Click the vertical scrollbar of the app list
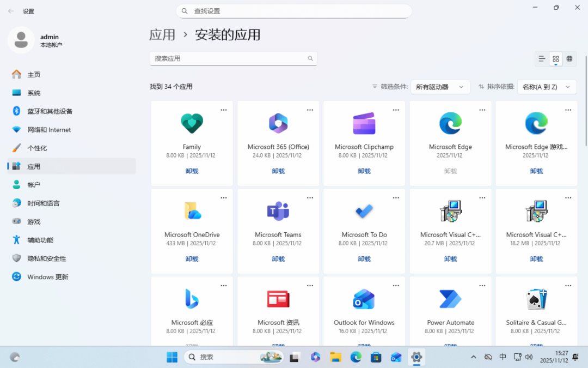588x368 pixels. pyautogui.click(x=586, y=101)
